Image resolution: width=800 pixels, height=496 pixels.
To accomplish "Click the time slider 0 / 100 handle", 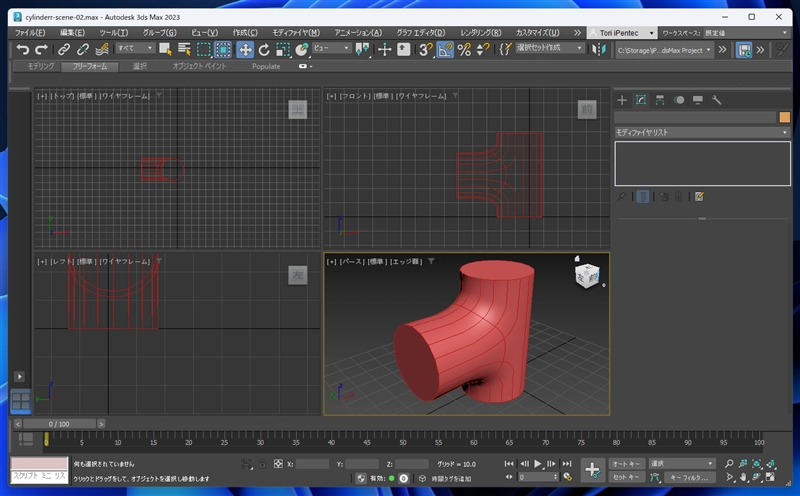I will [x=59, y=424].
